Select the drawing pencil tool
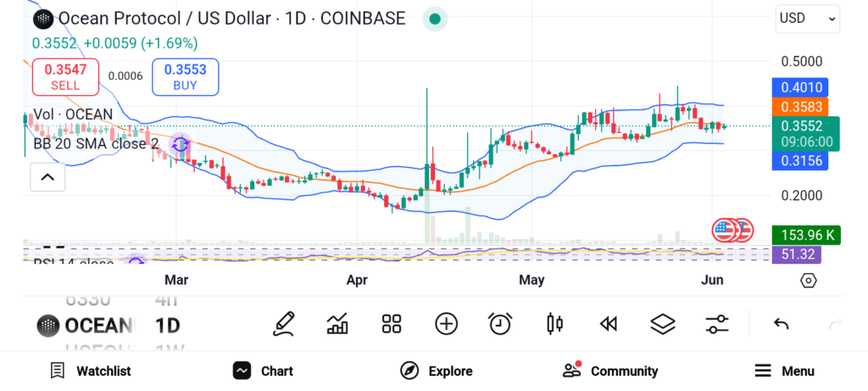868x391 pixels. click(283, 324)
